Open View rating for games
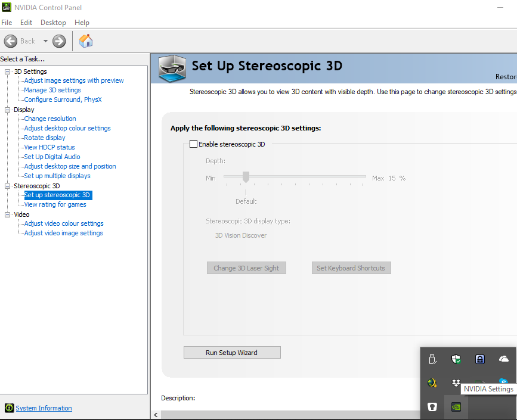Image resolution: width=517 pixels, height=420 pixels. (55, 204)
